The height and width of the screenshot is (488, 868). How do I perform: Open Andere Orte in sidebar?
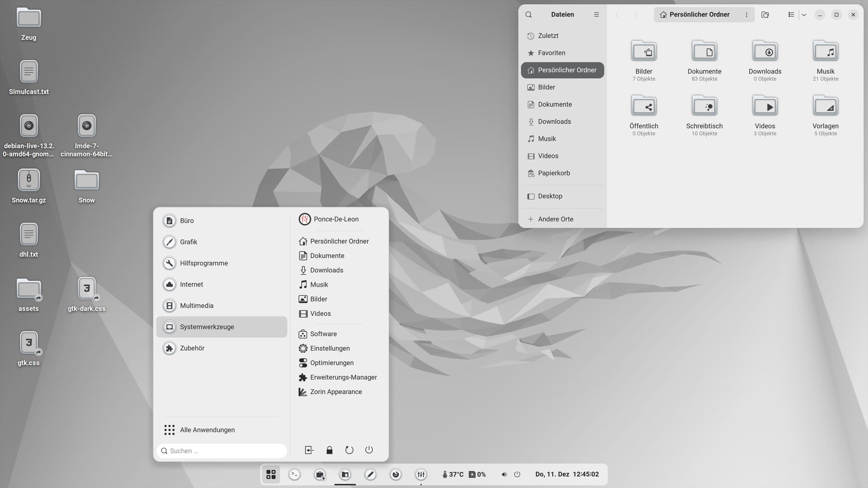(x=555, y=219)
